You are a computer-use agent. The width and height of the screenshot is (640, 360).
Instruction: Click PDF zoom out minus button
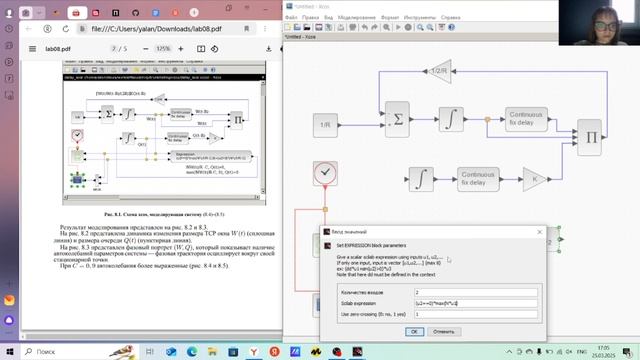[146, 49]
